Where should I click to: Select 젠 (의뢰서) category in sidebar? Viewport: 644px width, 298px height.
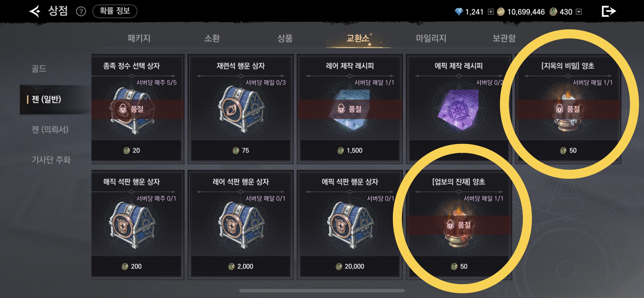pos(50,129)
